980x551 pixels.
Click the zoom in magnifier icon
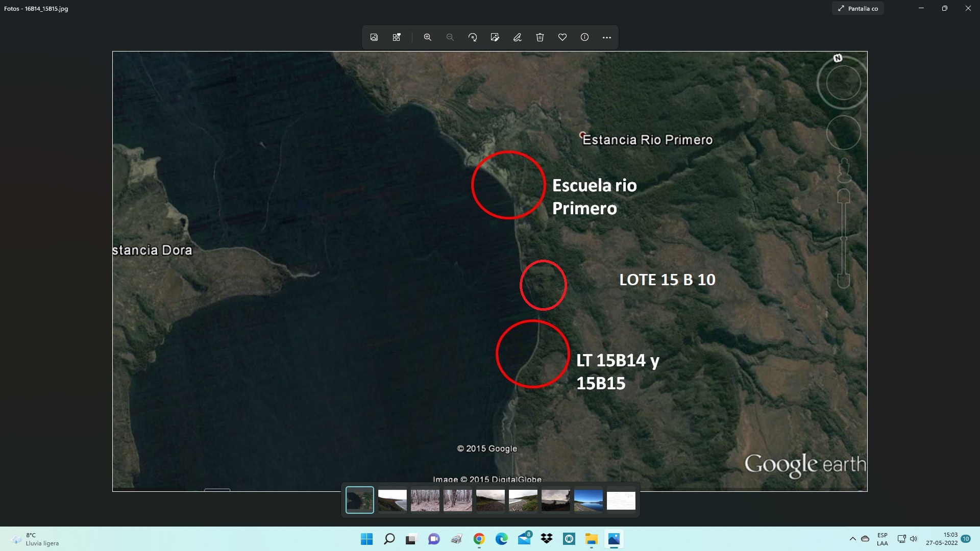pos(428,37)
